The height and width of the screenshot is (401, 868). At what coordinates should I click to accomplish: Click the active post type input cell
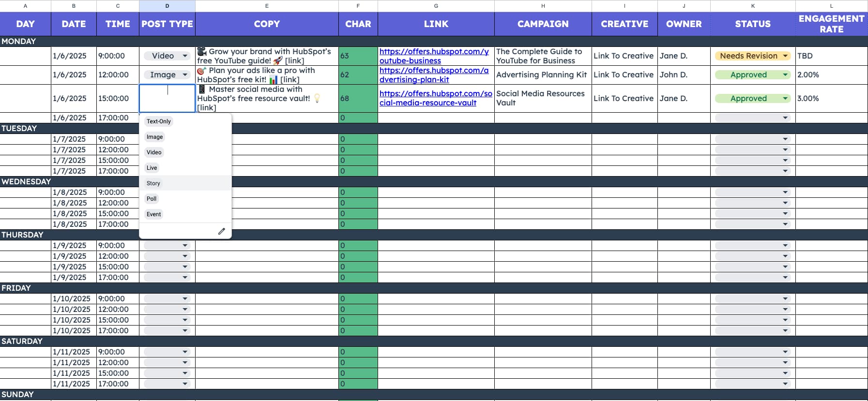coord(167,98)
